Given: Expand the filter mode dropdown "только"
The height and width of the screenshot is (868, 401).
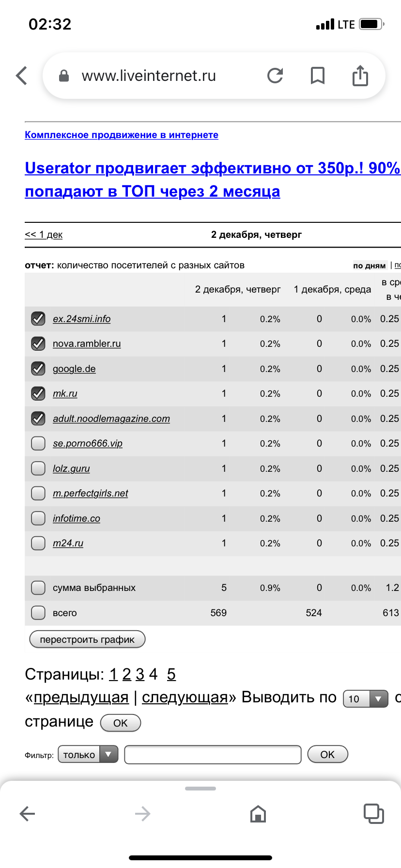Looking at the screenshot, I should coord(88,754).
